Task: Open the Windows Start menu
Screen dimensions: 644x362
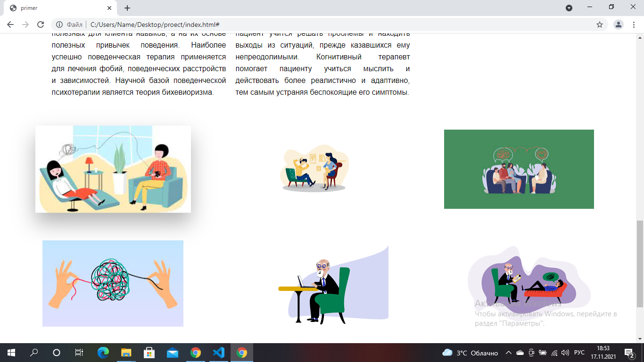Action: tap(11, 353)
